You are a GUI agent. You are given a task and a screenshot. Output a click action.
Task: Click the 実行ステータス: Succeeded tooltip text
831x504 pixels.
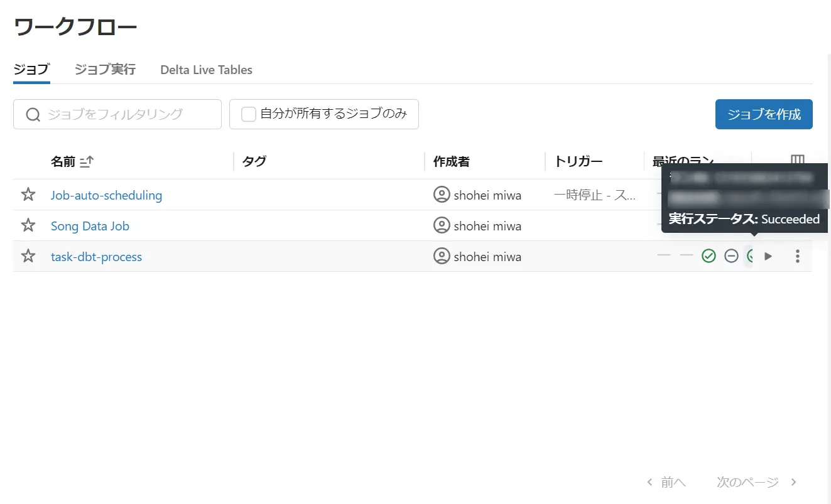tap(744, 219)
